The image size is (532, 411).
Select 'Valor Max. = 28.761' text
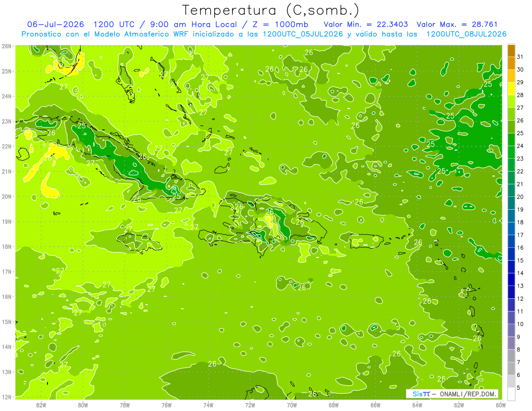pyautogui.click(x=457, y=24)
